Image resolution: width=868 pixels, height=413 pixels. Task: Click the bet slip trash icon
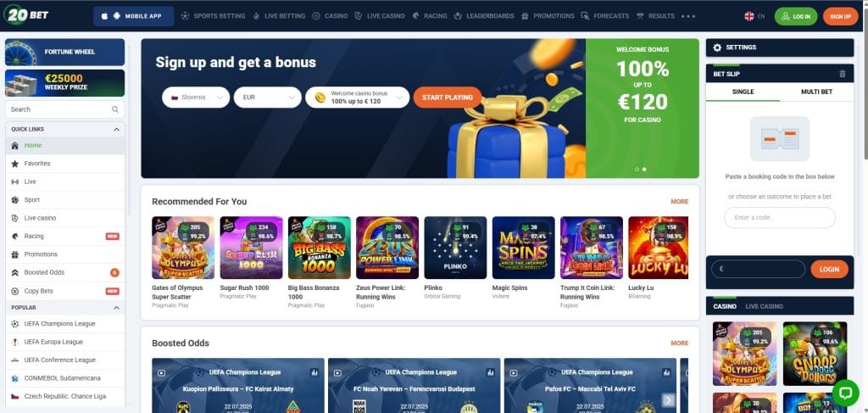[x=842, y=74]
